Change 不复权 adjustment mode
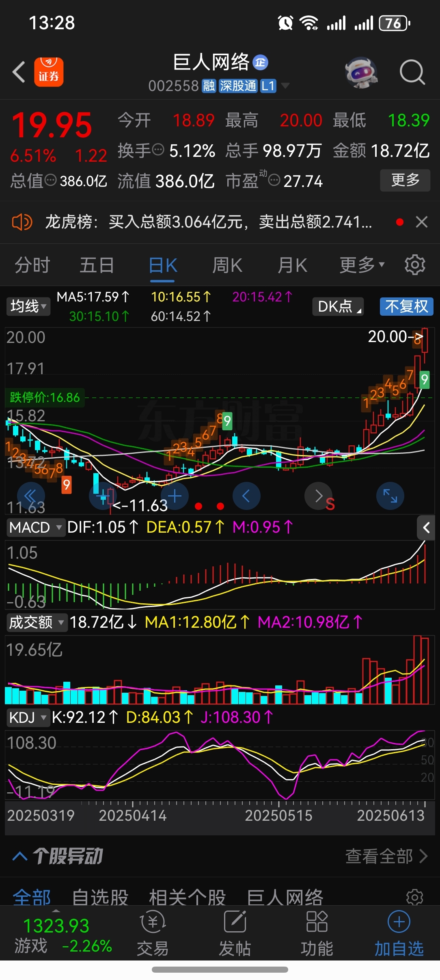The image size is (440, 980). click(x=406, y=306)
